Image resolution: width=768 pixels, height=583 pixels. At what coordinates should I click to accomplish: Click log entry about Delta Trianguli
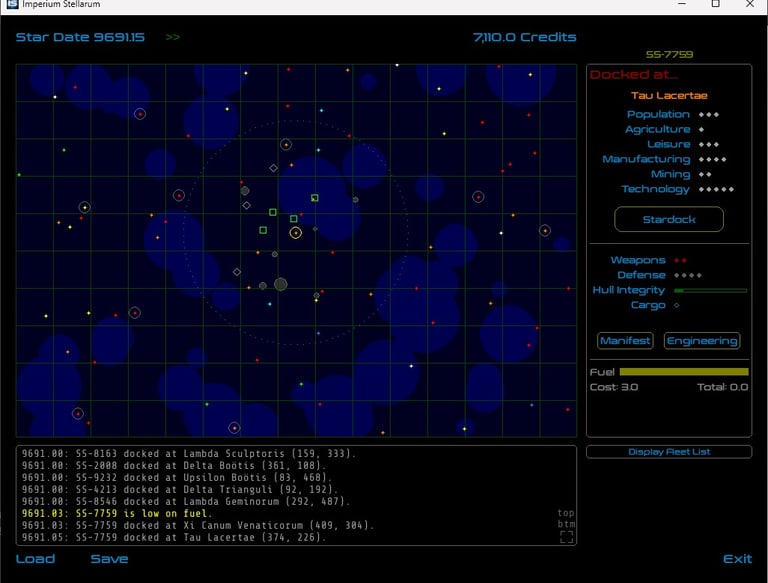180,489
